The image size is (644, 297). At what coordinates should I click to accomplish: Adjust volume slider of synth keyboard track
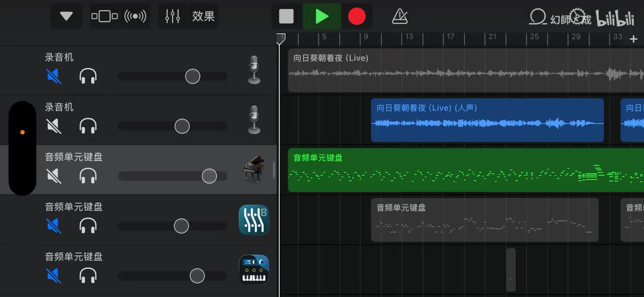tap(197, 275)
